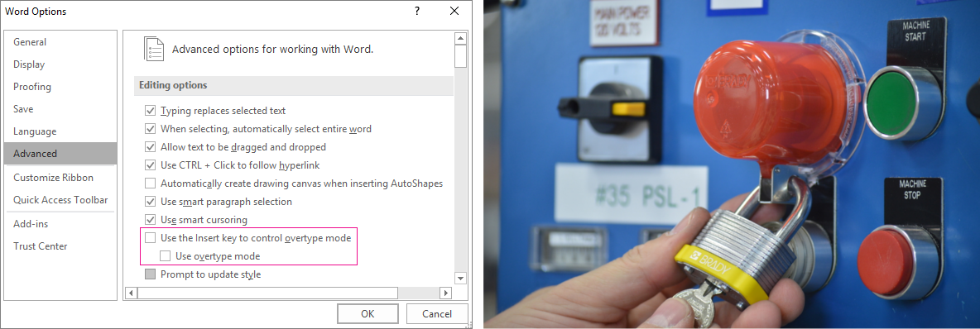
Task: Toggle Allow text to be dragged and dropped
Action: coord(150,147)
